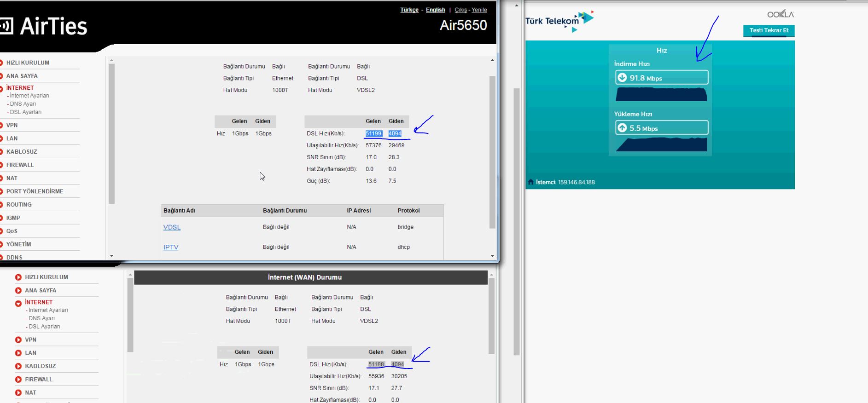
Task: Click VPN red arrow icon in lower window
Action: 18,340
